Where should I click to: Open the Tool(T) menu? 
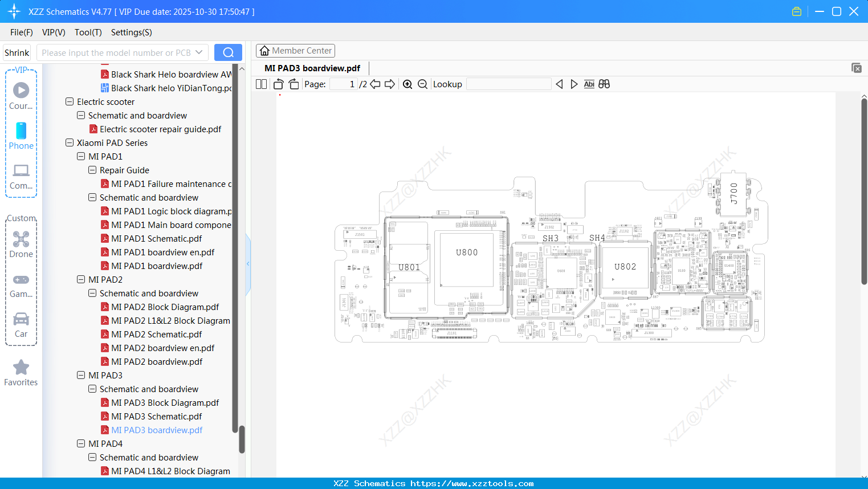[88, 32]
